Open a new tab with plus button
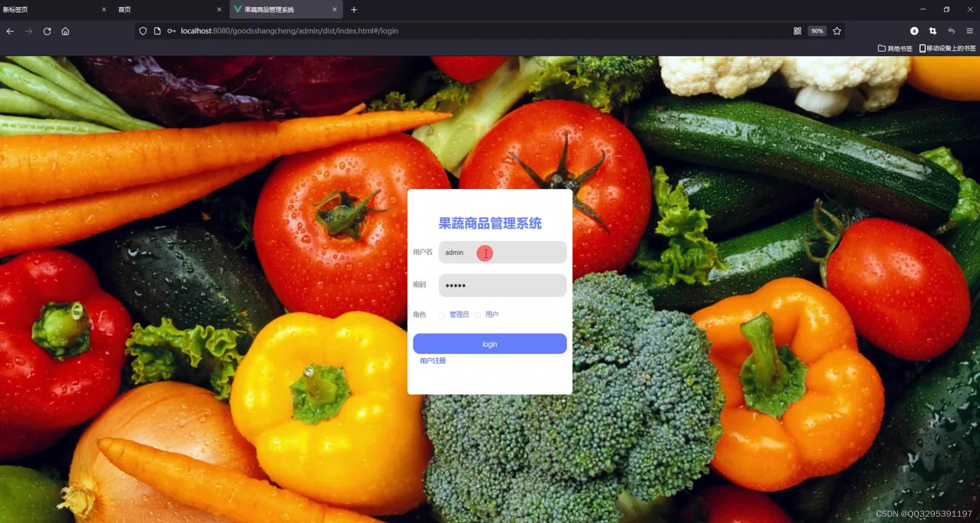 coord(354,10)
